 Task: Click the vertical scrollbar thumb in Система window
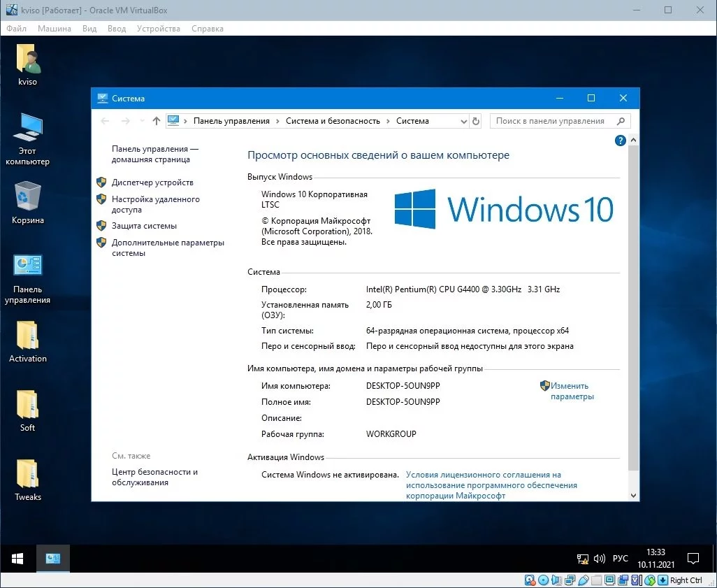pyautogui.click(x=633, y=308)
